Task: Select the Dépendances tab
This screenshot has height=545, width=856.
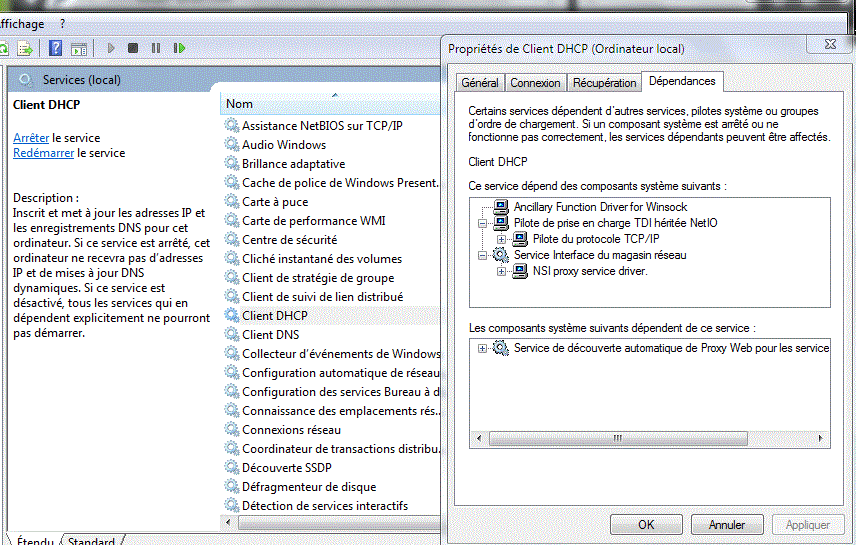Action: (x=682, y=81)
